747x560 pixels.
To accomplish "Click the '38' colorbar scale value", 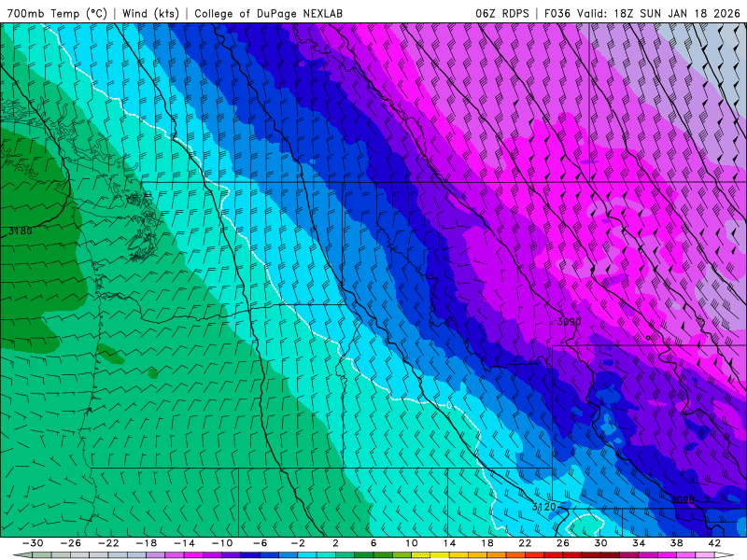I will 676,543.
